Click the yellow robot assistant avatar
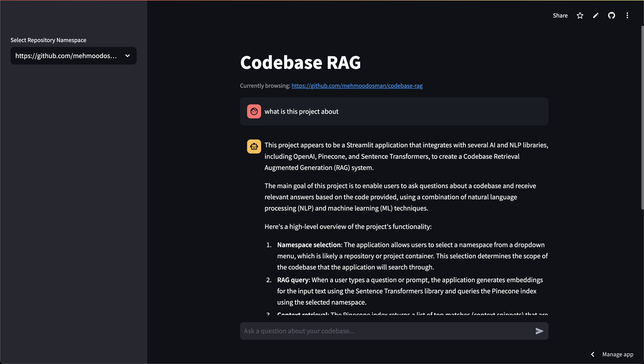 point(254,146)
